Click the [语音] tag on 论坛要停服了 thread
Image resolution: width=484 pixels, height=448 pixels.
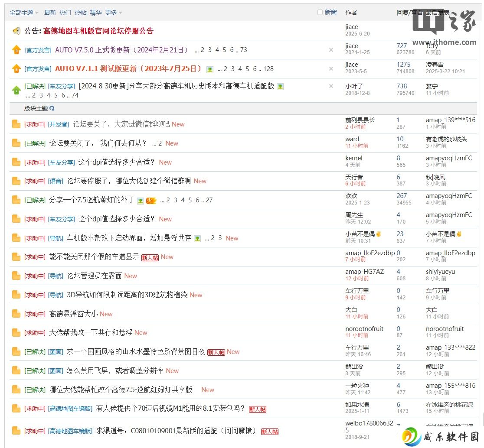pos(56,181)
